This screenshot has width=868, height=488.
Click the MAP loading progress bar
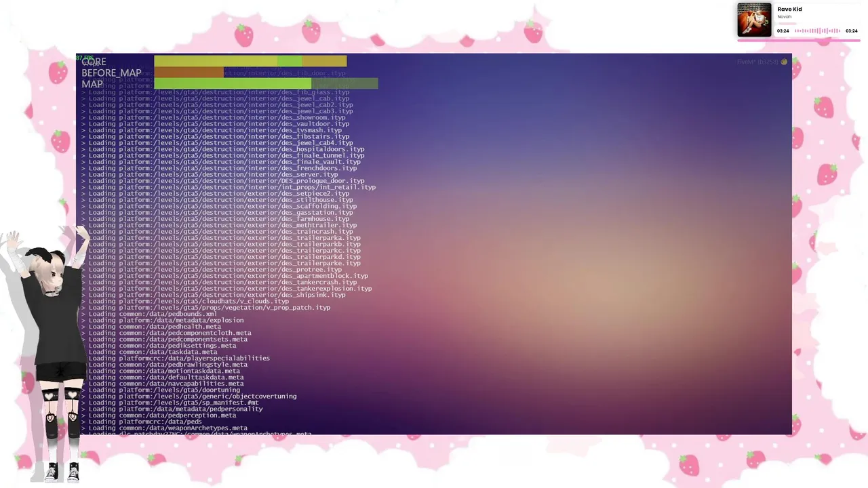click(x=266, y=83)
